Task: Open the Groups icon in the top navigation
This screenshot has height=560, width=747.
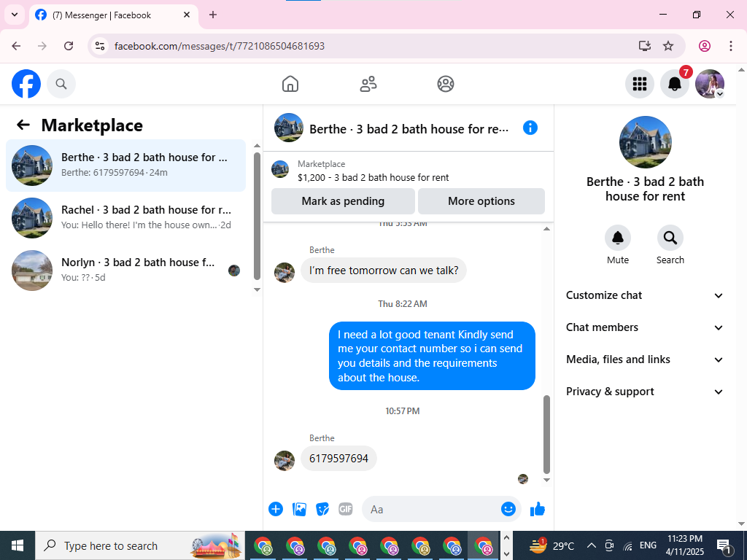Action: point(446,84)
